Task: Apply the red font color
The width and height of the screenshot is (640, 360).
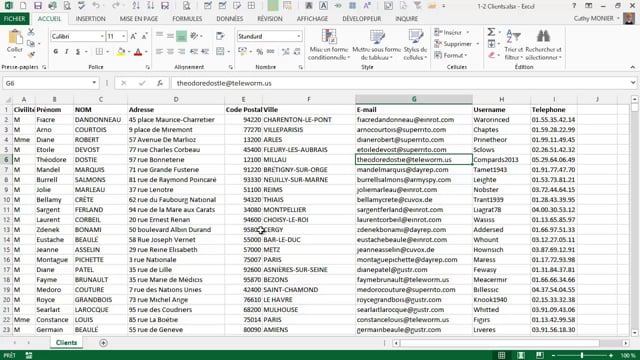Action: [138, 52]
